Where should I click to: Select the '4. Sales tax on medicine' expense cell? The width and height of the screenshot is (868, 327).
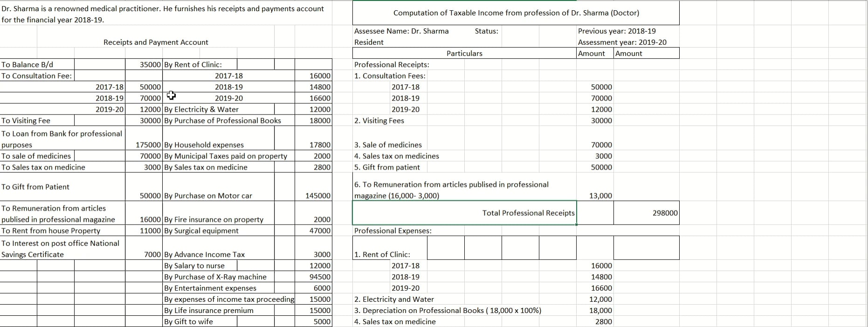coord(395,321)
